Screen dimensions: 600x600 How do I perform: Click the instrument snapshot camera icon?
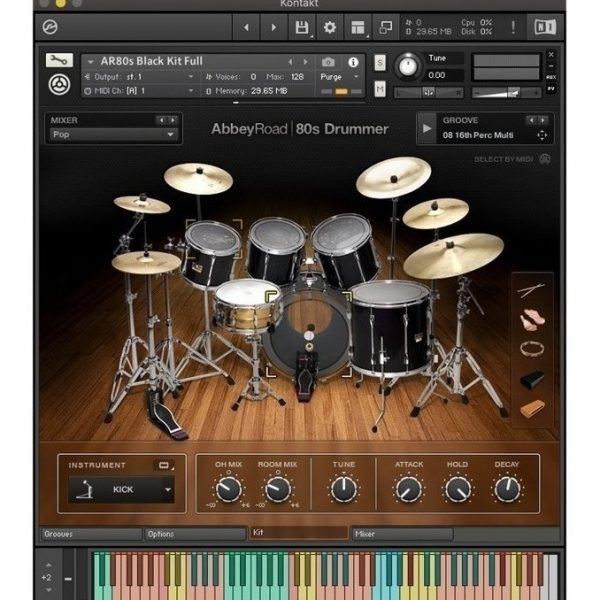[x=328, y=62]
